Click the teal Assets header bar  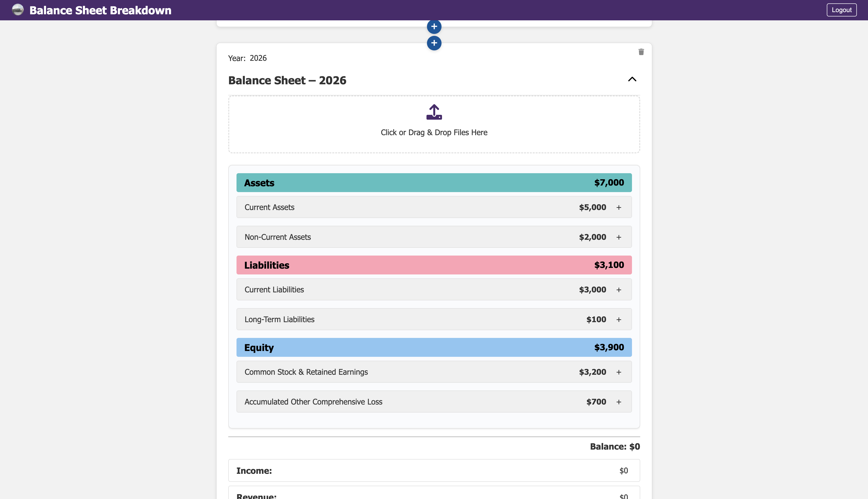pos(434,183)
